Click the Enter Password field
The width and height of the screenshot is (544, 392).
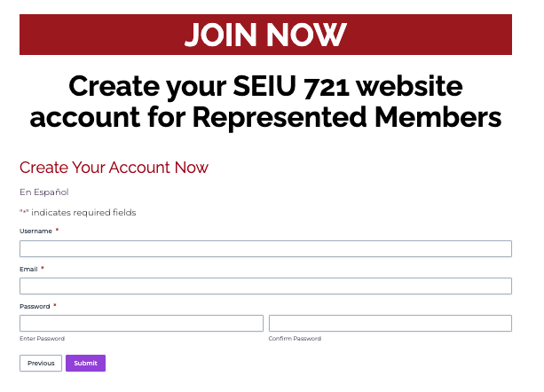141,323
